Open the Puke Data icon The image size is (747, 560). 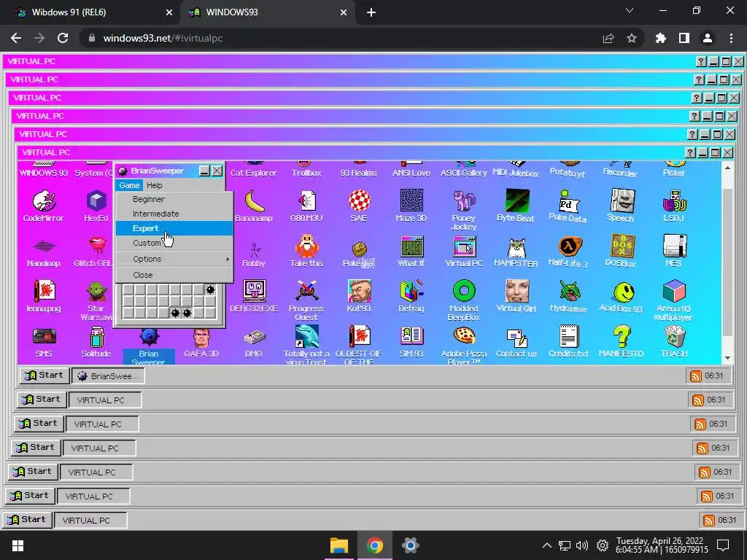pyautogui.click(x=568, y=205)
